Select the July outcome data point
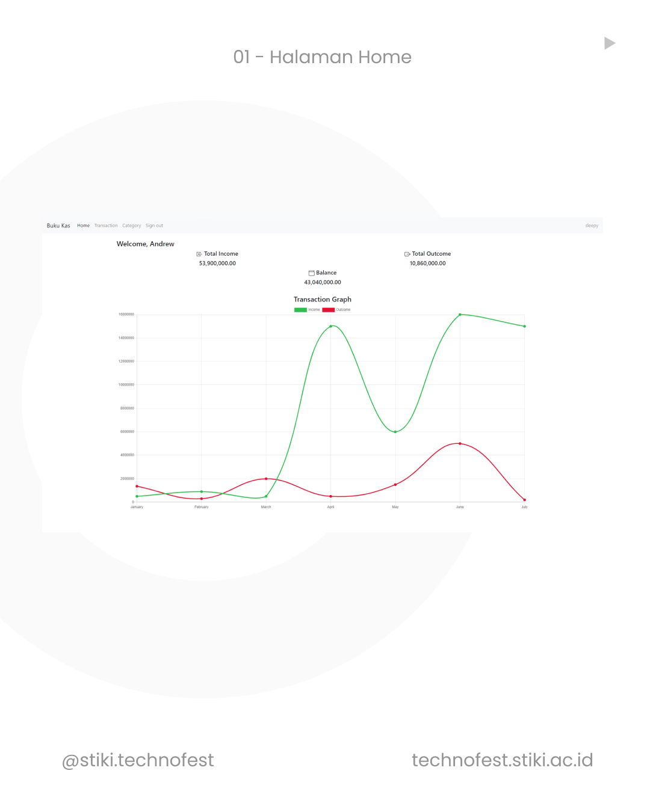Screen dimensions: 650x812 (x=524, y=500)
